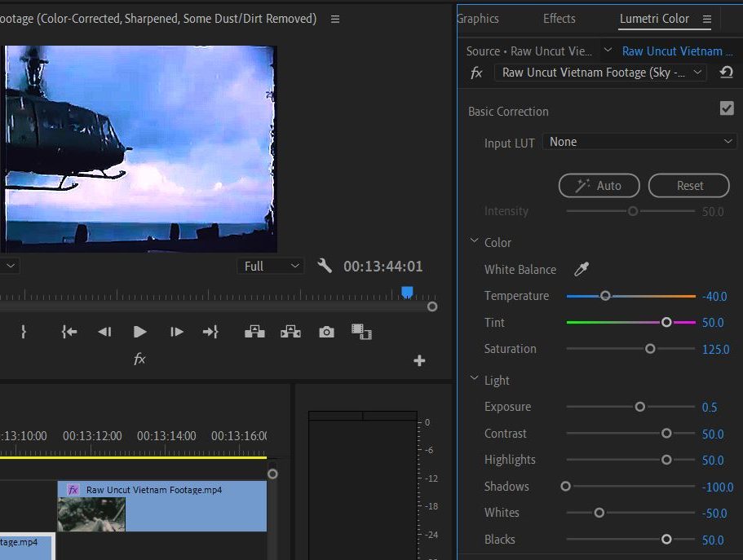Pick the White Balance eyedropper

[x=582, y=269]
